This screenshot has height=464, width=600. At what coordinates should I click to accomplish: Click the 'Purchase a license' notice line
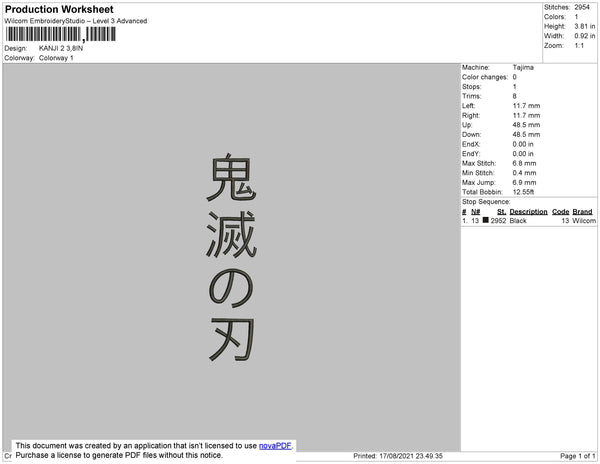(119, 455)
